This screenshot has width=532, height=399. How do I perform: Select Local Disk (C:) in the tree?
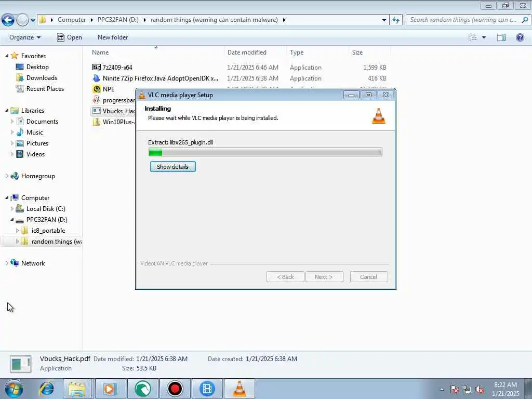(46, 209)
